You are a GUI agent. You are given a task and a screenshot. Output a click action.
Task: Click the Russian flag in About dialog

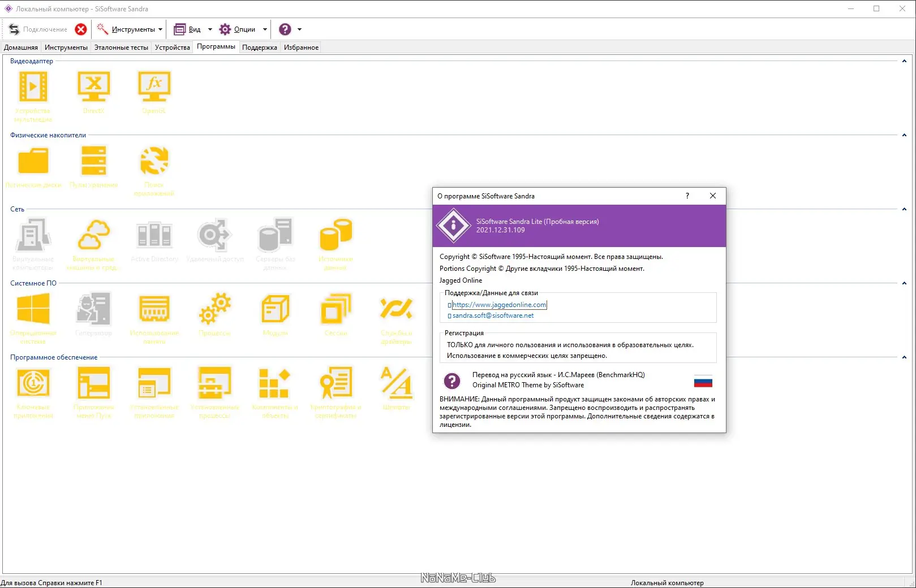(703, 382)
